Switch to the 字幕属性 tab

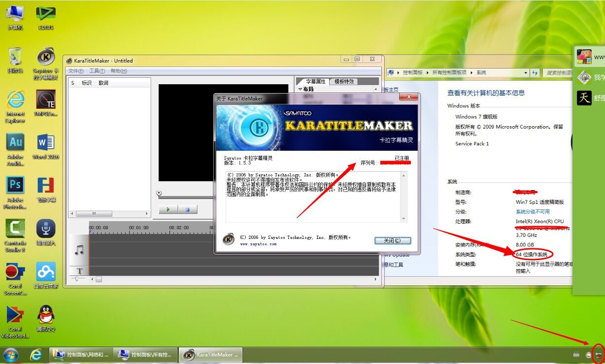point(316,81)
